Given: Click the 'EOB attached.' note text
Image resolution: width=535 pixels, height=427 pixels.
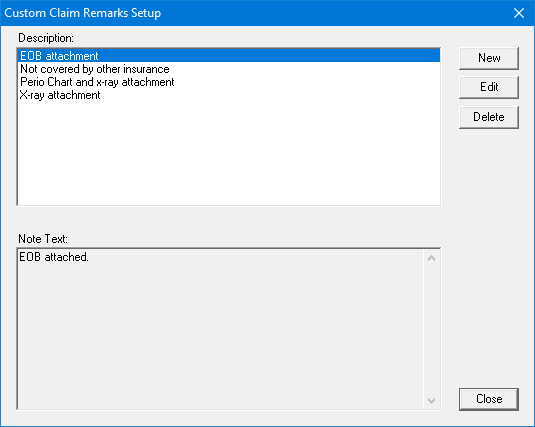Looking at the screenshot, I should pyautogui.click(x=54, y=257).
